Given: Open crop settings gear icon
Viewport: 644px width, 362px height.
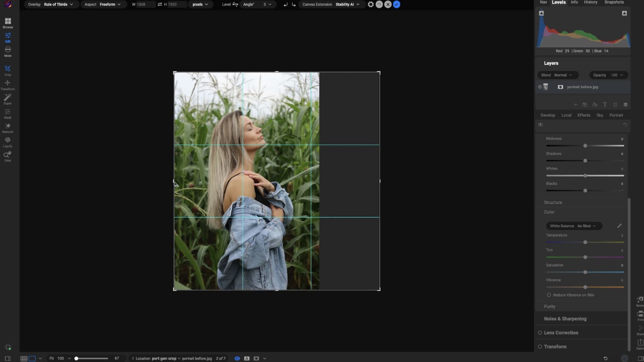Looking at the screenshot, I should pos(371,4).
